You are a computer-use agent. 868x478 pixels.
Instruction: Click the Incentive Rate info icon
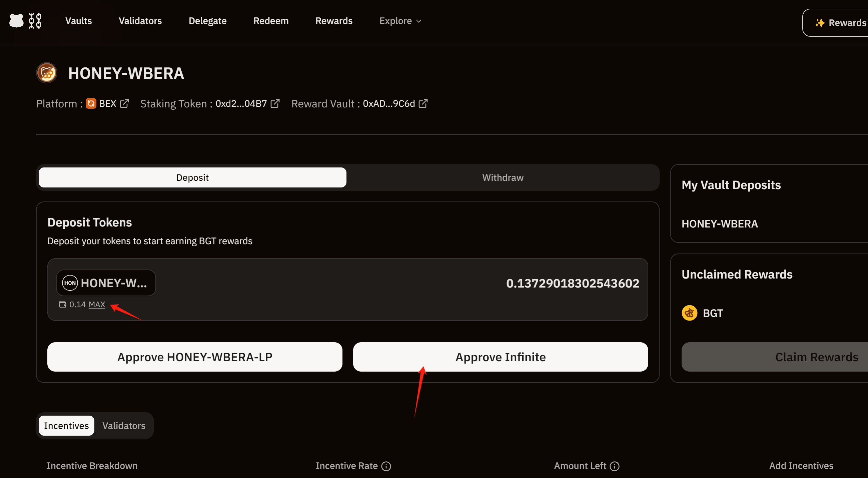386,466
